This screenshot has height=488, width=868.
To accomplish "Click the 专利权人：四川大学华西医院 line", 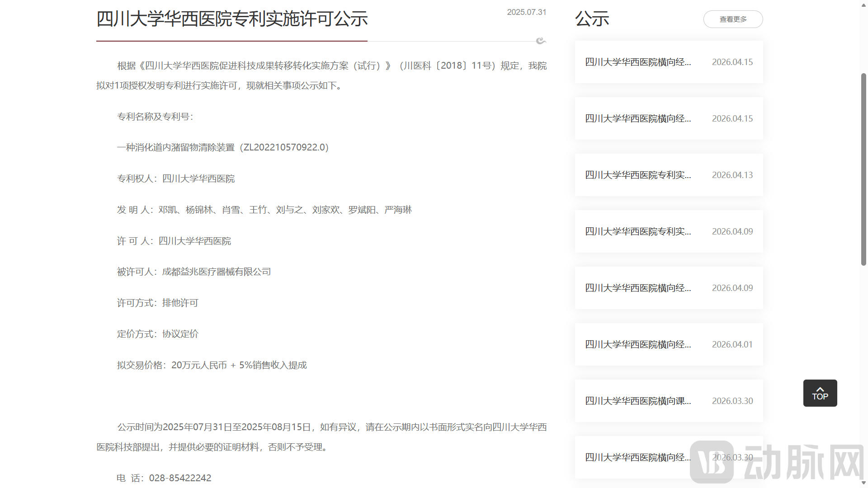I will click(x=176, y=178).
